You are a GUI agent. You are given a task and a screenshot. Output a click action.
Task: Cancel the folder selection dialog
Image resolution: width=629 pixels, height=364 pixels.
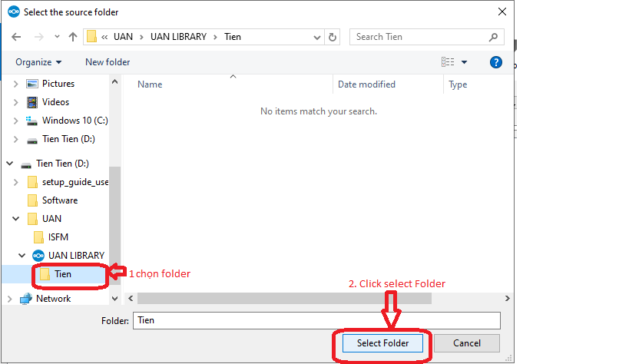466,343
